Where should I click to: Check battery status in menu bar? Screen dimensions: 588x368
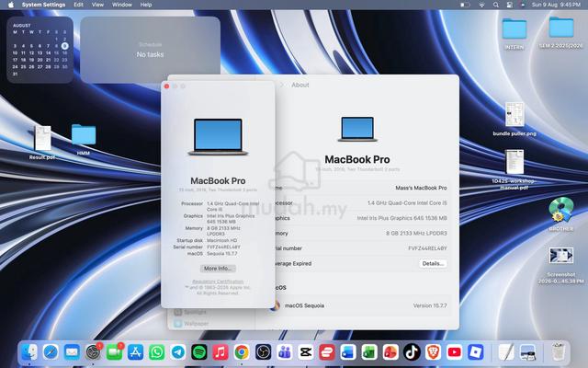coord(465,5)
